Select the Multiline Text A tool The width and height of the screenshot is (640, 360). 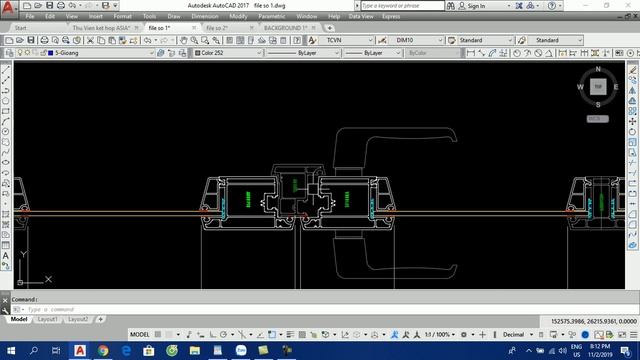(6, 256)
